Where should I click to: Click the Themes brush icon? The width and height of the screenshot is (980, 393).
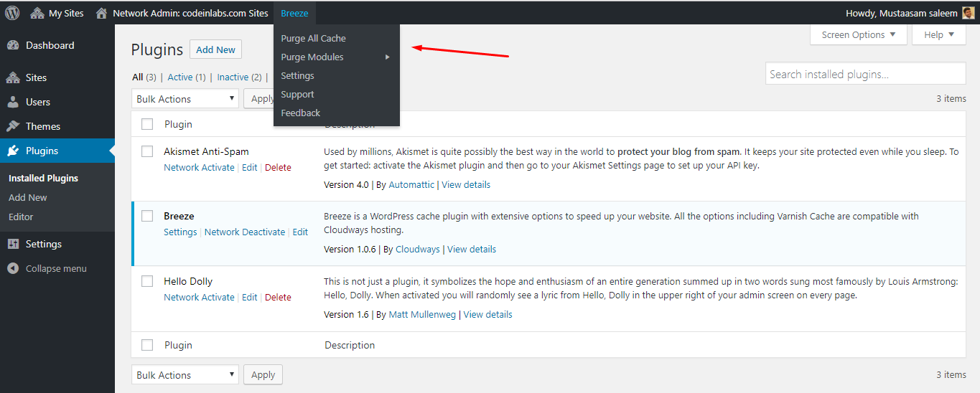point(13,126)
